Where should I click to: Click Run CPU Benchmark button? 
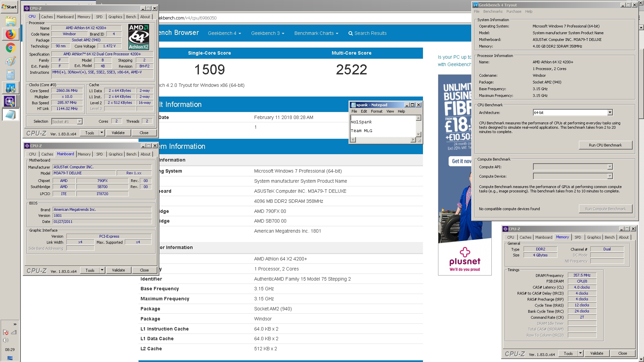tap(605, 145)
